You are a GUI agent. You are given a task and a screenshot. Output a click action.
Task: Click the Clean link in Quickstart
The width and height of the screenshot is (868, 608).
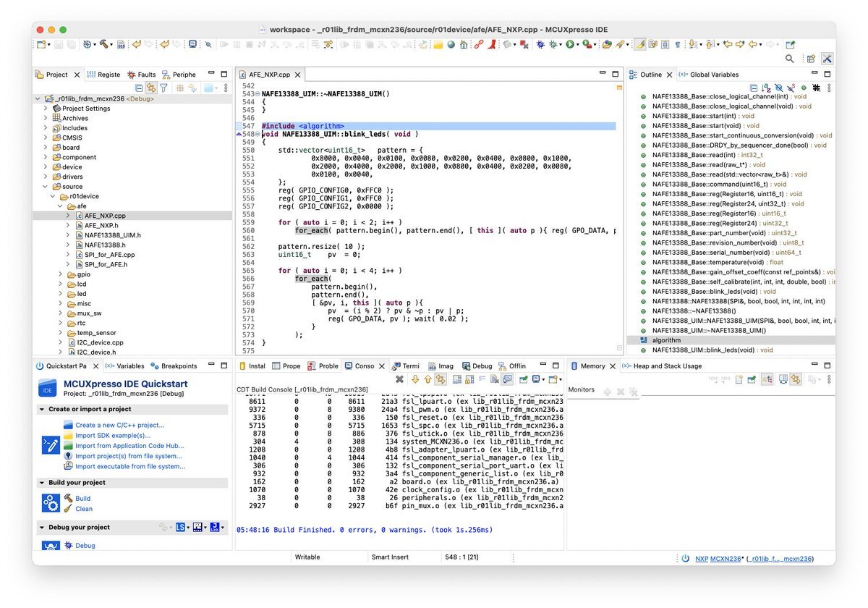pyautogui.click(x=84, y=509)
